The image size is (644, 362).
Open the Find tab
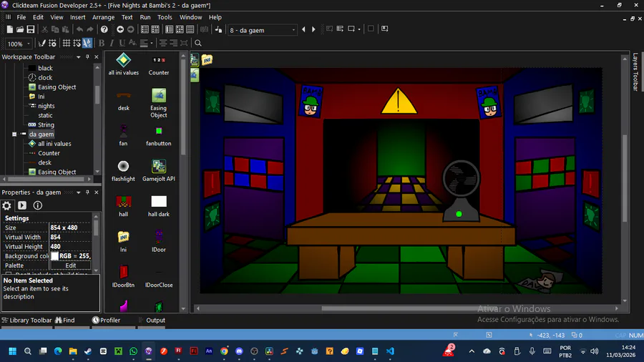[x=65, y=320]
